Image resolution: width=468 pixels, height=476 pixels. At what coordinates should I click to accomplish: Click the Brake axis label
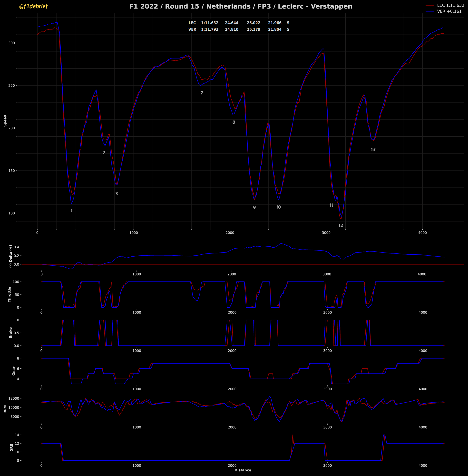10,333
